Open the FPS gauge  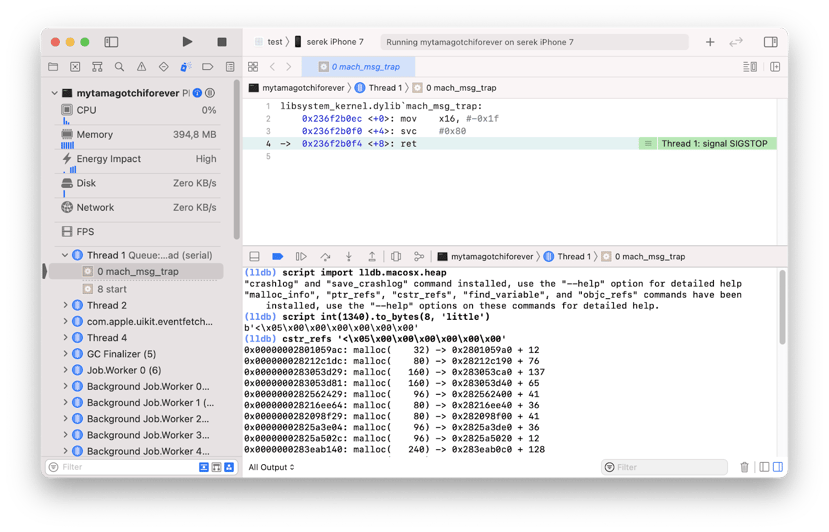pyautogui.click(x=139, y=232)
